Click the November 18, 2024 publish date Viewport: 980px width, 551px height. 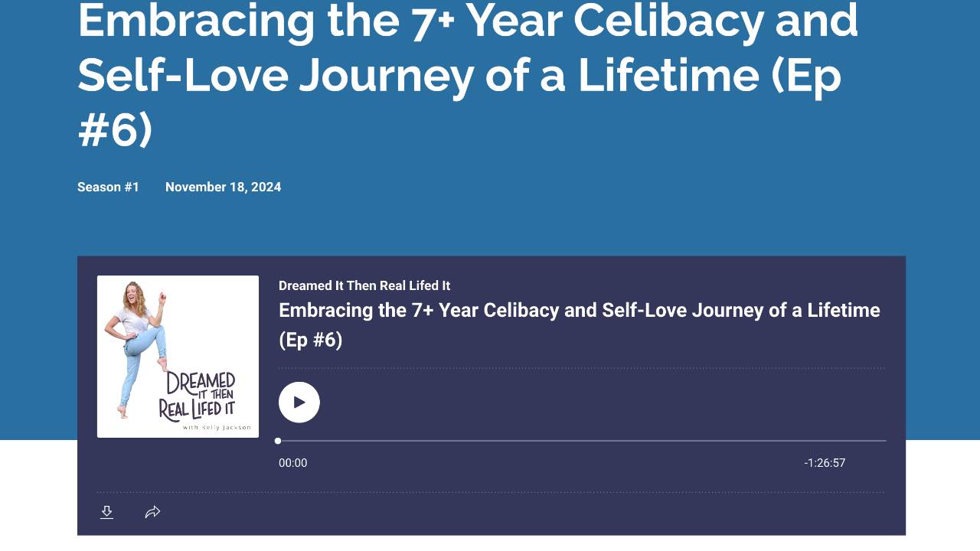pyautogui.click(x=223, y=187)
